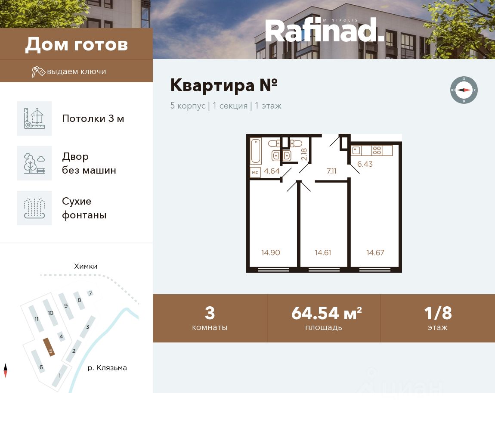Viewport: 495px width, 448px height.
Task: Select building 7 on the site map
Action: pyautogui.click(x=90, y=293)
